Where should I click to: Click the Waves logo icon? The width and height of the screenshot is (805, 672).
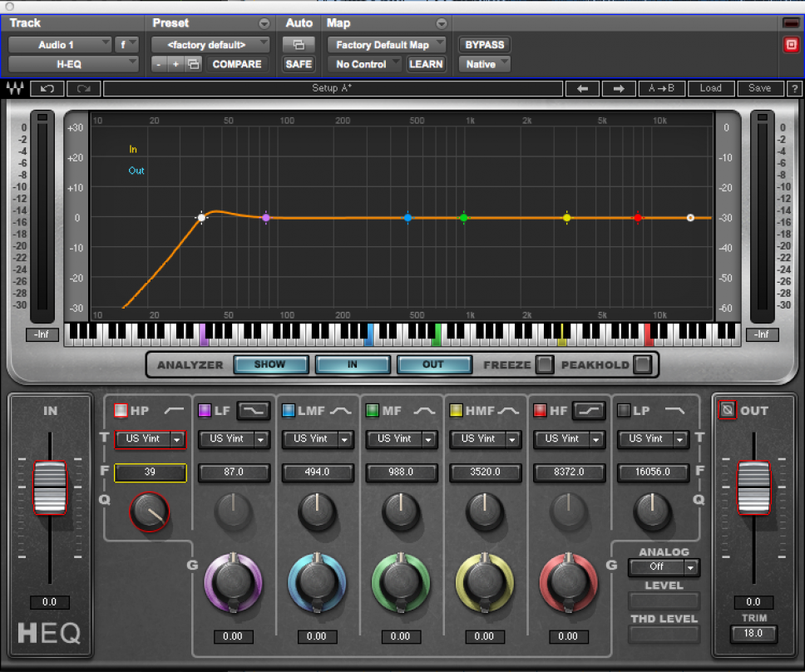pos(14,88)
